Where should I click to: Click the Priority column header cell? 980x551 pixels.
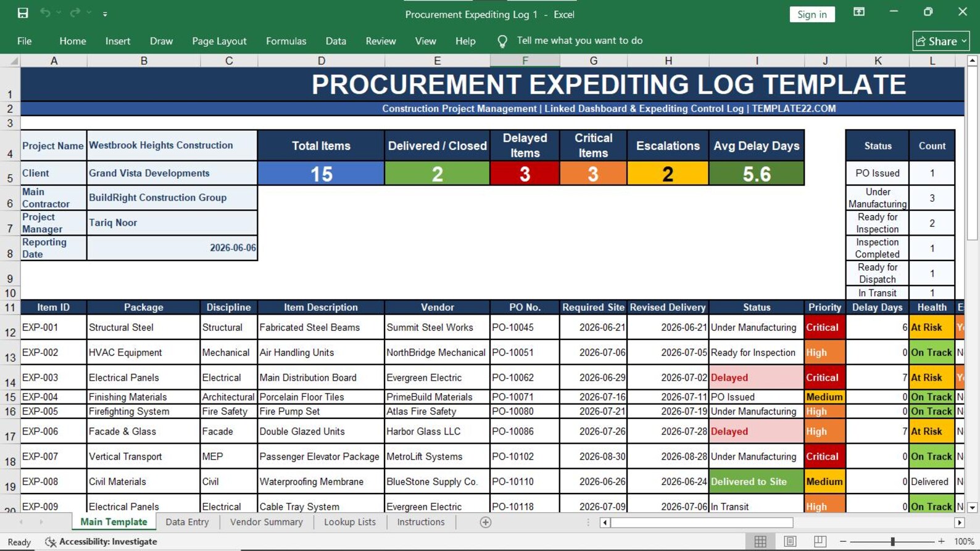tap(825, 307)
